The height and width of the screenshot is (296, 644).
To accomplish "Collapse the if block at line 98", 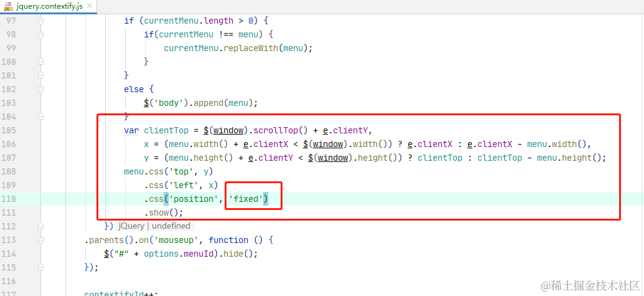I will (40, 34).
